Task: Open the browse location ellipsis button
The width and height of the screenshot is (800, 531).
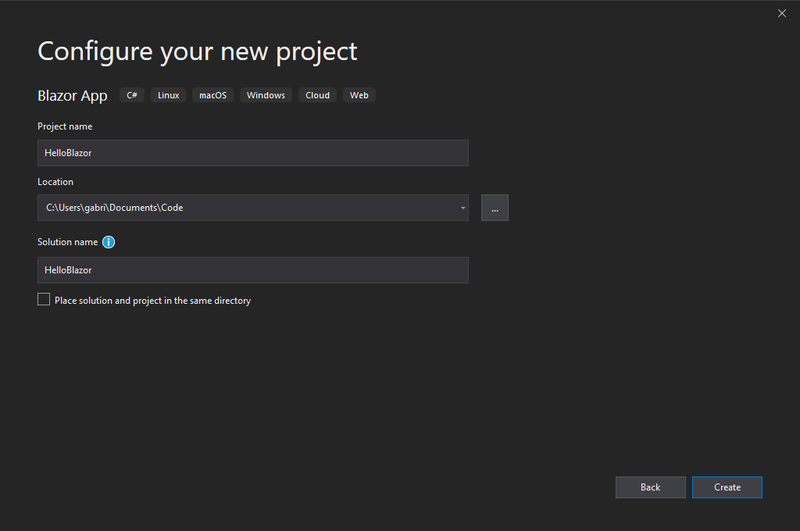Action: click(494, 208)
